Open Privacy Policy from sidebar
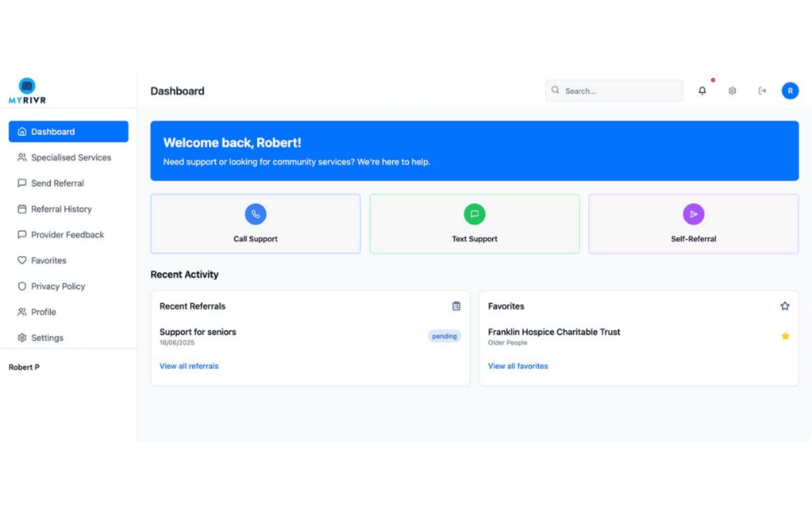This screenshot has width=812, height=515. (58, 286)
